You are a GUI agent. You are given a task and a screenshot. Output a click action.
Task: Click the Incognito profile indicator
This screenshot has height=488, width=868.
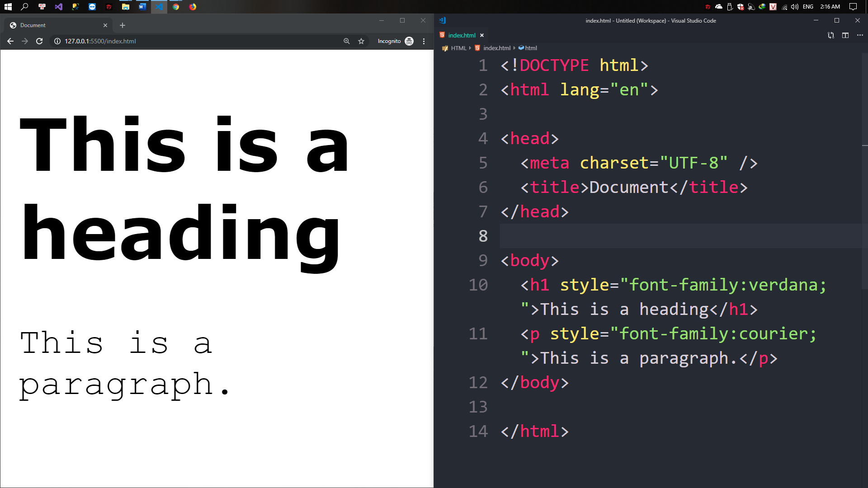tap(395, 41)
